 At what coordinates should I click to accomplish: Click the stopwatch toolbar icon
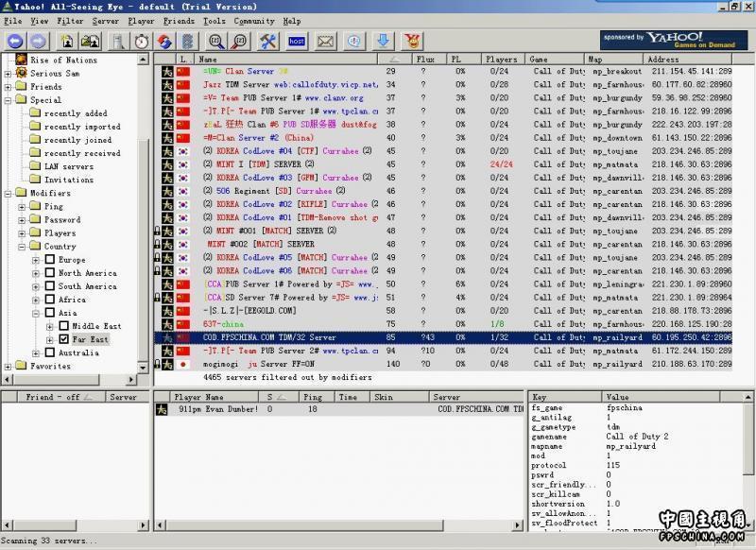[142, 42]
